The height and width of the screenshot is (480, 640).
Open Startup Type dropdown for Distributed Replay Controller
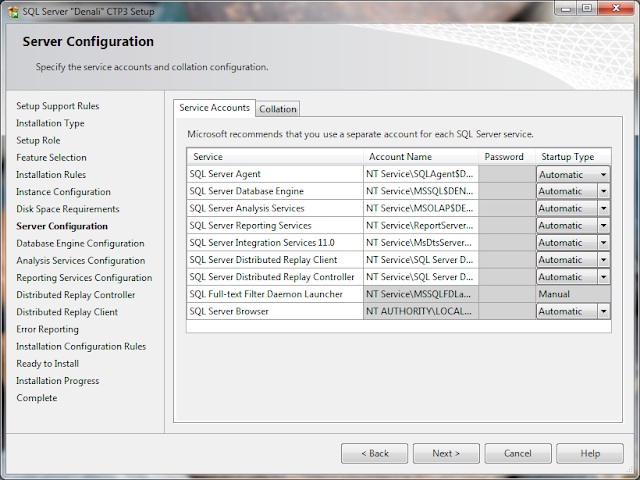[603, 277]
